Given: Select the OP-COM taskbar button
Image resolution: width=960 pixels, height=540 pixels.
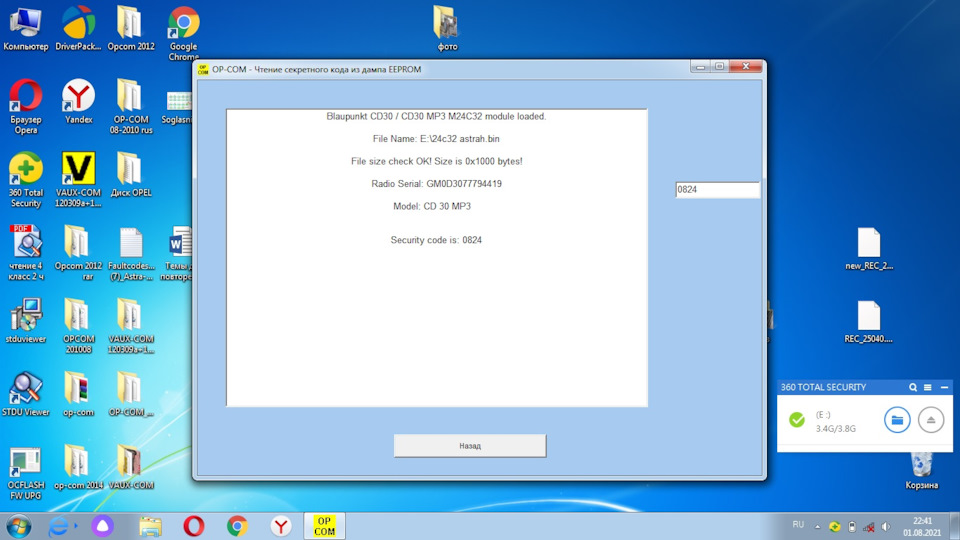Looking at the screenshot, I should point(324,526).
